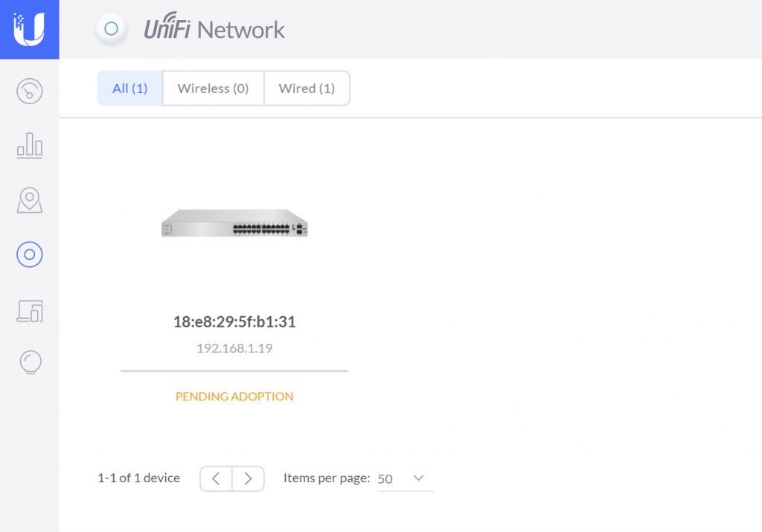Click the PENDING ADOPTION status label
762x532 pixels.
tap(234, 397)
